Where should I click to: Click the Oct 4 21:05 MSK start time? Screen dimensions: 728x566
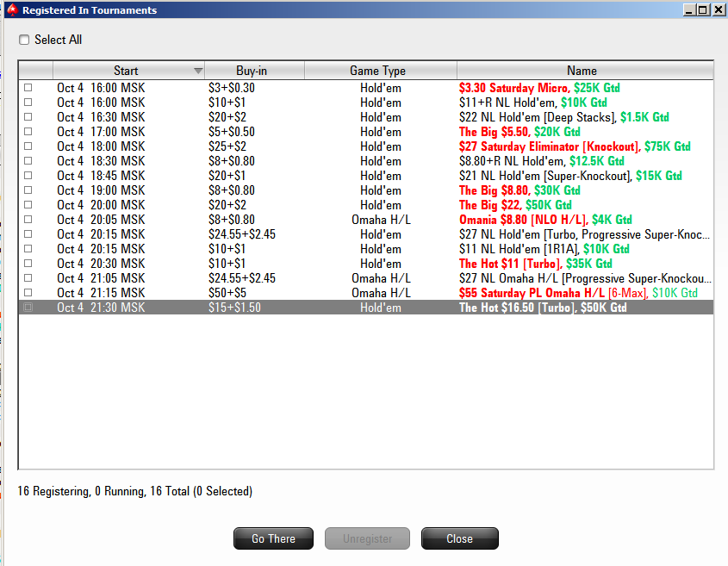point(101,278)
